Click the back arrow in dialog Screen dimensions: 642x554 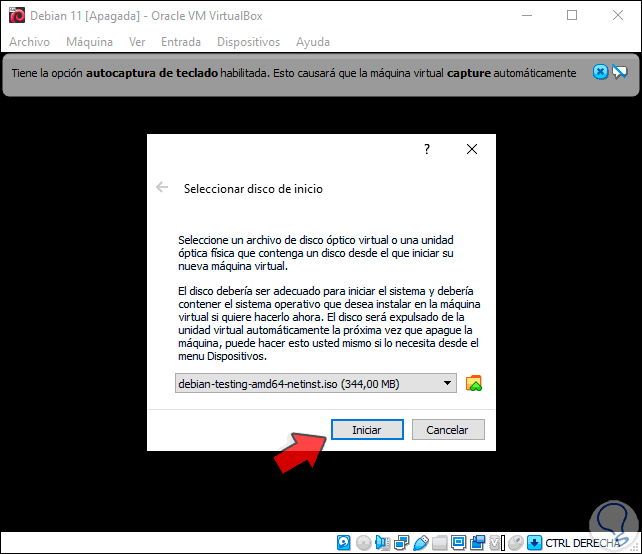[x=162, y=188]
